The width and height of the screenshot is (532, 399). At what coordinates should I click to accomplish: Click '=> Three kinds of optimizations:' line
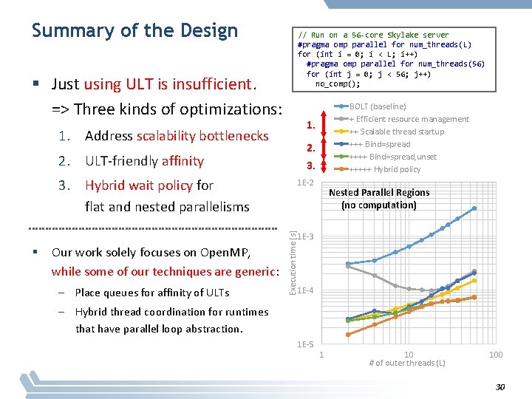[167, 109]
